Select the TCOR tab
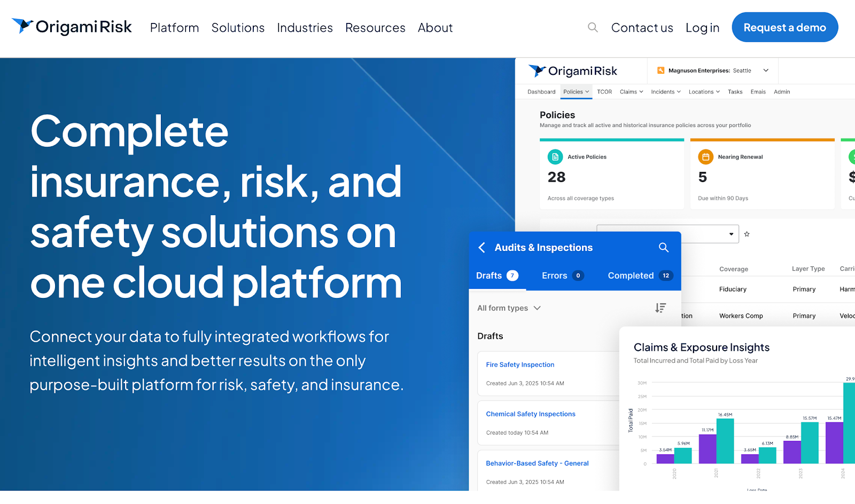The image size is (855, 504). point(604,92)
